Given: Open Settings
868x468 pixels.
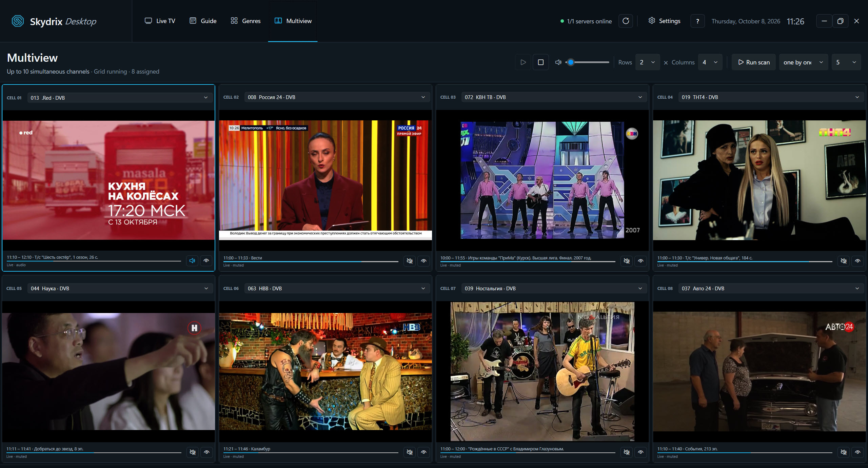Looking at the screenshot, I should (665, 21).
